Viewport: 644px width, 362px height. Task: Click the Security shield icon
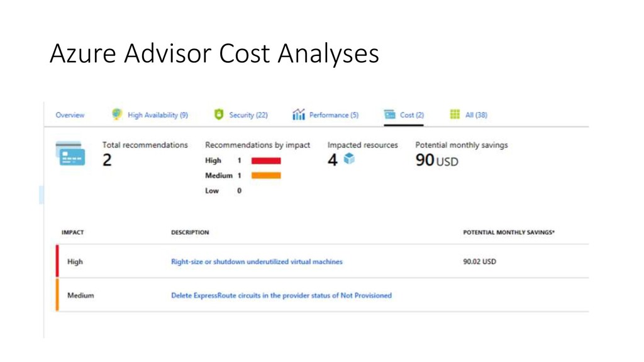[x=219, y=114]
